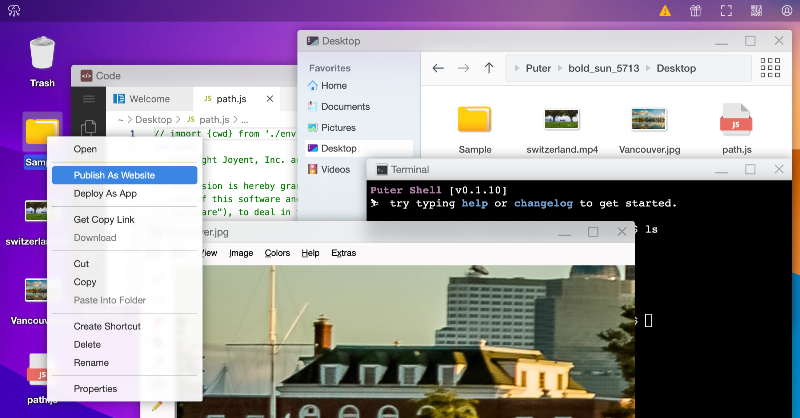Open Extras menu in image viewer
800x418 pixels.
point(343,253)
